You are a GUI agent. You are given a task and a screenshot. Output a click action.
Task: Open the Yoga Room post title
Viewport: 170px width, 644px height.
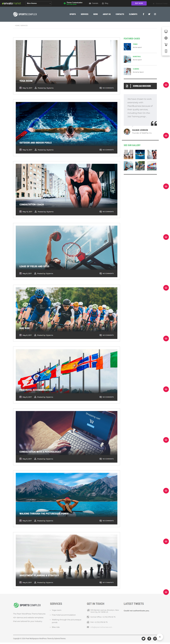26,81
